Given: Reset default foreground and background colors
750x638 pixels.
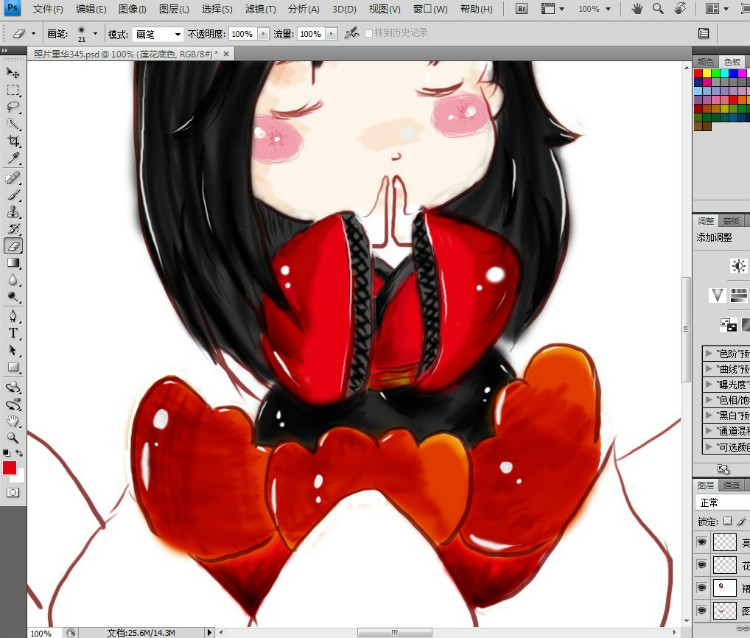Looking at the screenshot, I should coord(6,453).
